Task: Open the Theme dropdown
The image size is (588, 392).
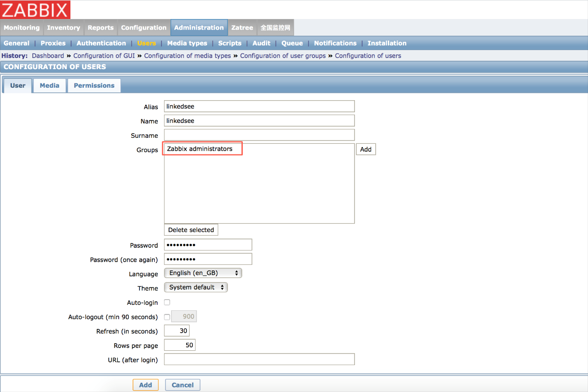Action: click(196, 288)
